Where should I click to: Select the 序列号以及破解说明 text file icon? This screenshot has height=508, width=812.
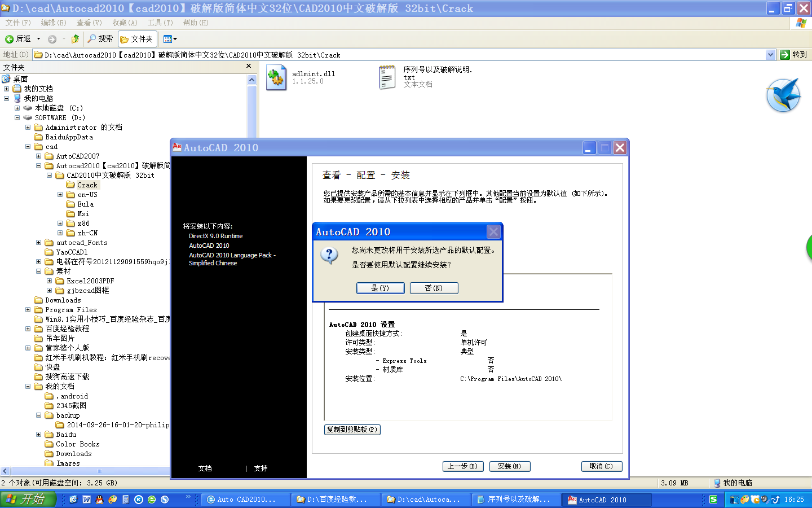pyautogui.click(x=387, y=77)
